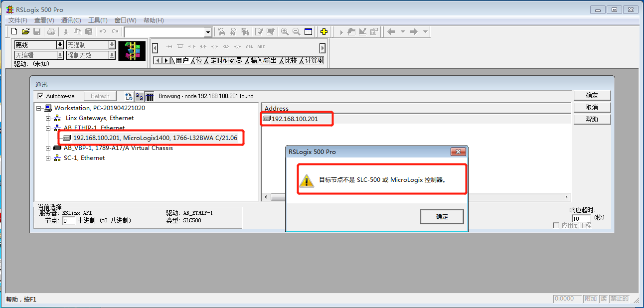644x308 pixels.
Task: Click the details list view icon
Action: click(149, 97)
